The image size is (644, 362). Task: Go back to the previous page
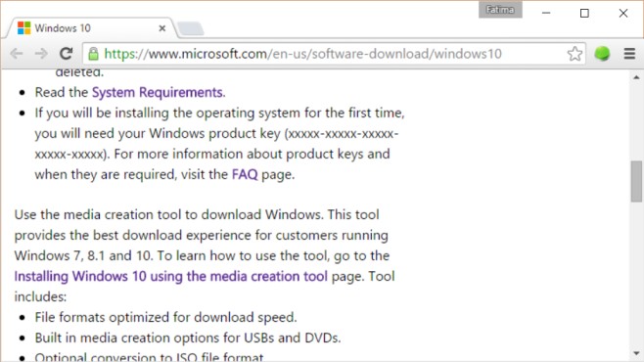[x=17, y=54]
